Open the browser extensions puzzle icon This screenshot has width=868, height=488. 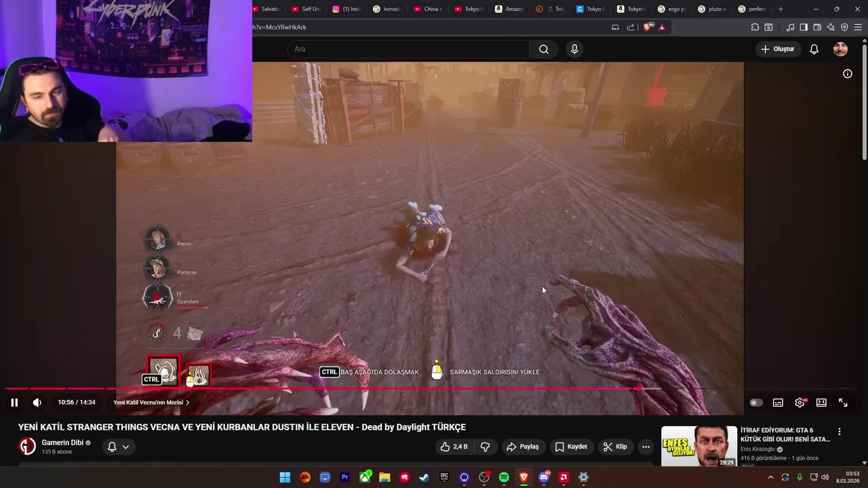click(x=755, y=27)
